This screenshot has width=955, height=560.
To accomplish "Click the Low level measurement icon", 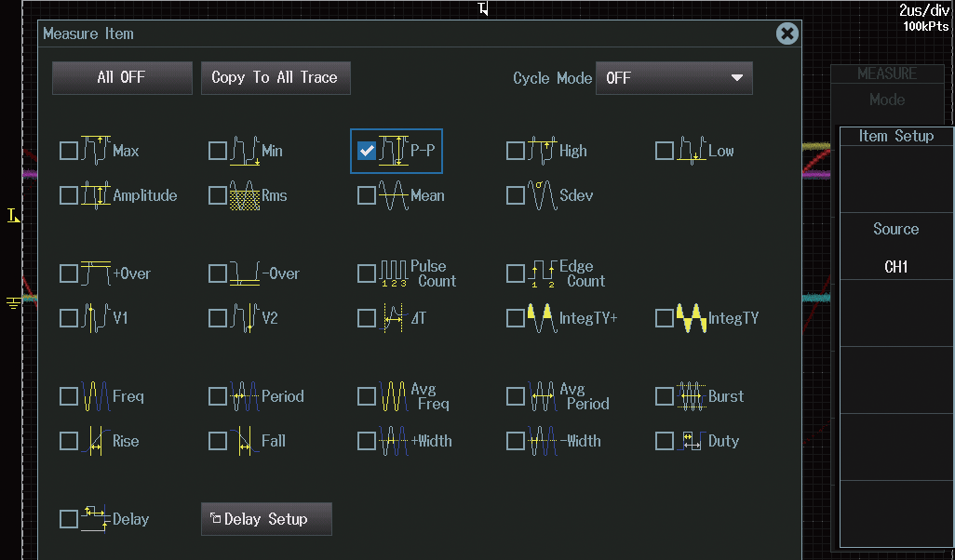I will pyautogui.click(x=692, y=151).
